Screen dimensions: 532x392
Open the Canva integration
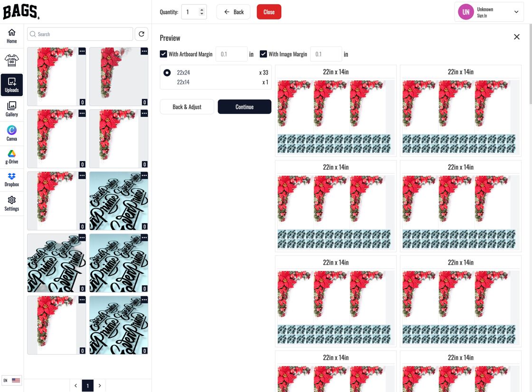click(x=11, y=133)
